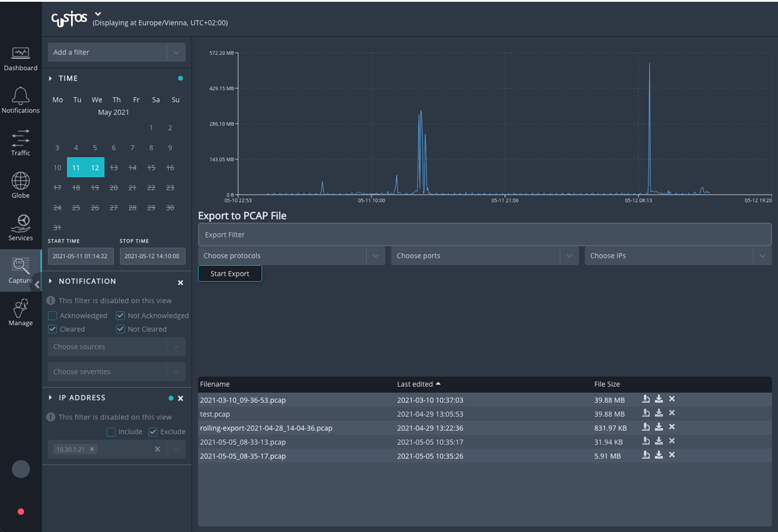Click the Custos logo dropdown chevron
The width and height of the screenshot is (778, 532).
[x=98, y=14]
